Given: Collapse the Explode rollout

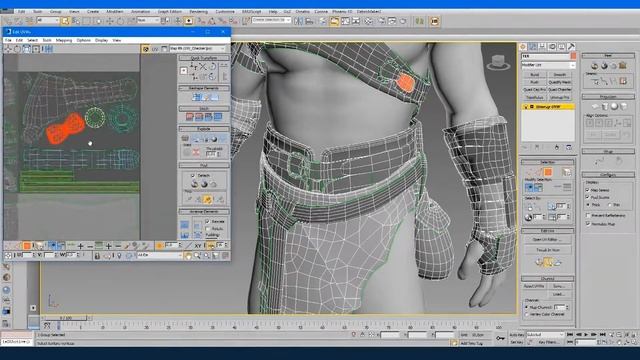Looking at the screenshot, I should coord(204,129).
